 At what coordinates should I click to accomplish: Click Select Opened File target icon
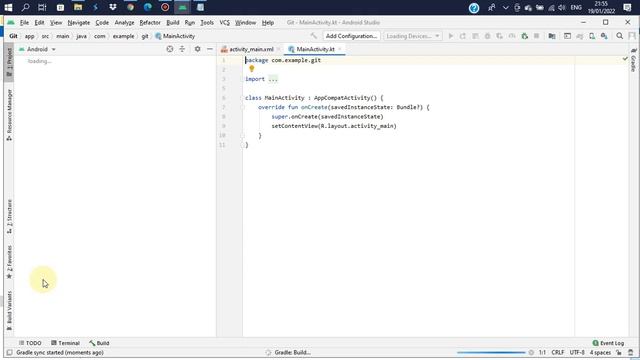(170, 49)
